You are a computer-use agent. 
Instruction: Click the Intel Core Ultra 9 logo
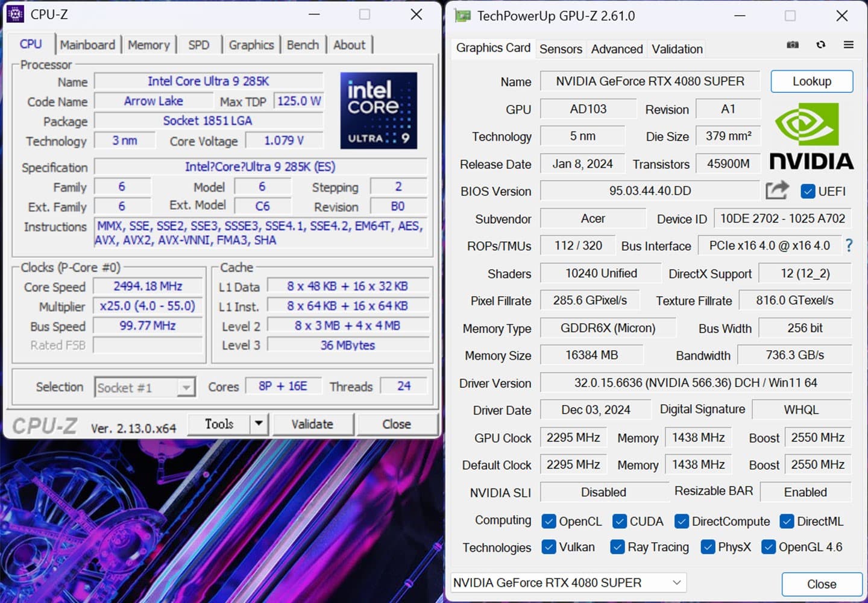click(379, 111)
